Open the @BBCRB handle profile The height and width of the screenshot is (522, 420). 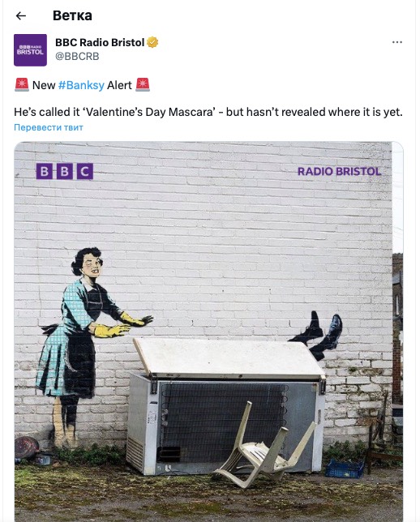tap(77, 56)
